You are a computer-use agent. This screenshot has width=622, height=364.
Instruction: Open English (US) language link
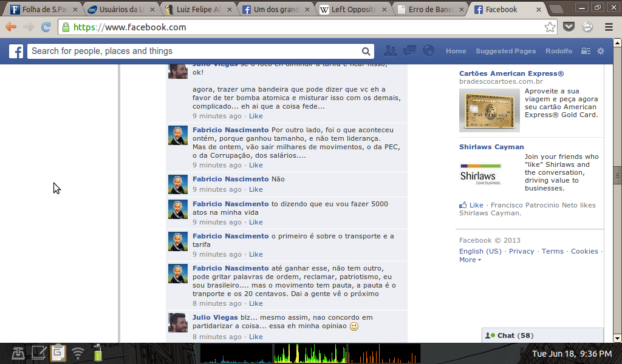coord(480,251)
